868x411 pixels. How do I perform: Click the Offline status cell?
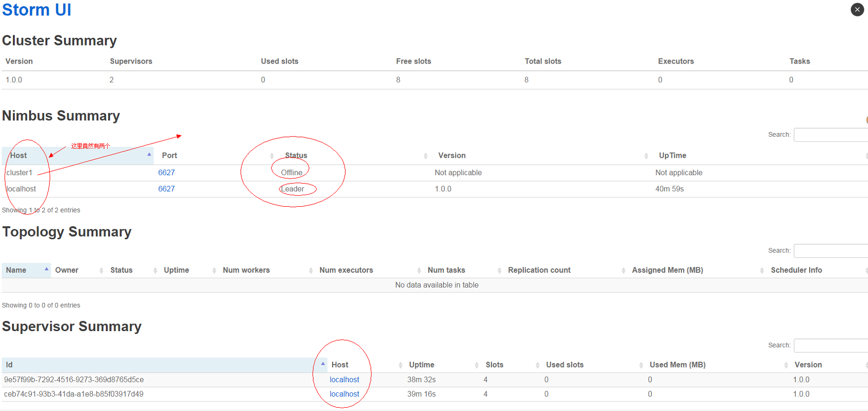coord(292,173)
